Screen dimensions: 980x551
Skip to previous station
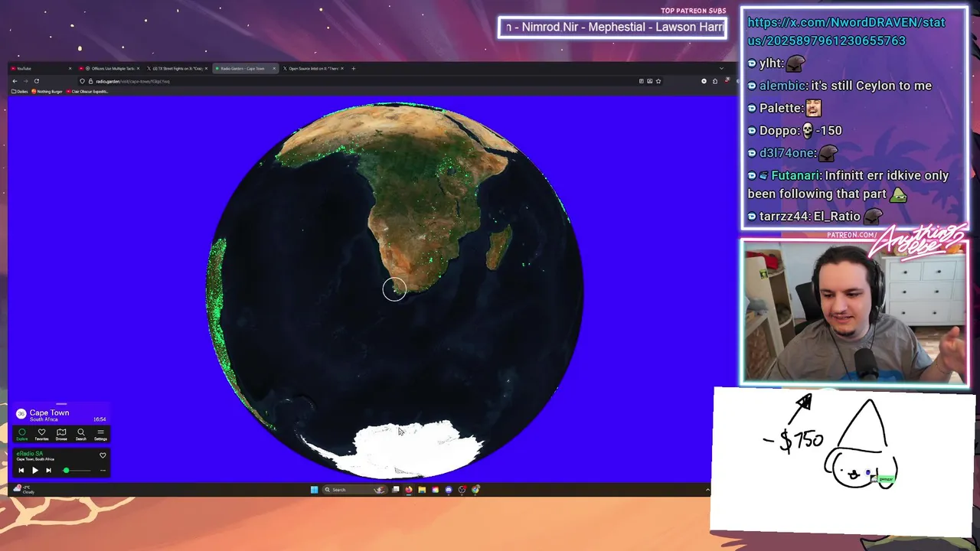coord(21,471)
